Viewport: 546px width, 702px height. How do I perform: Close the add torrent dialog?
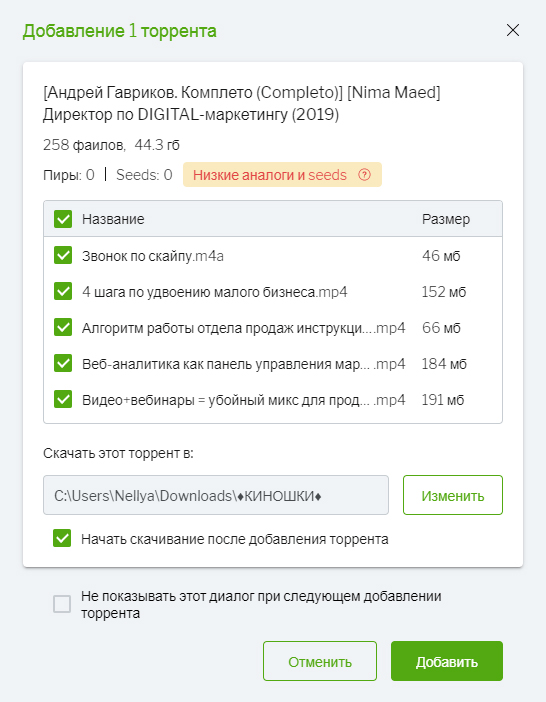pos(512,30)
